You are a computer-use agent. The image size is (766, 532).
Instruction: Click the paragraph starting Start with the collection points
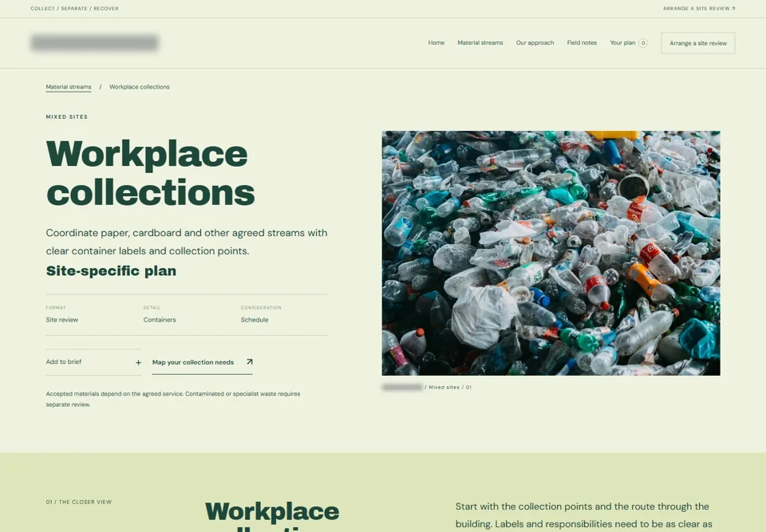pyautogui.click(x=583, y=515)
